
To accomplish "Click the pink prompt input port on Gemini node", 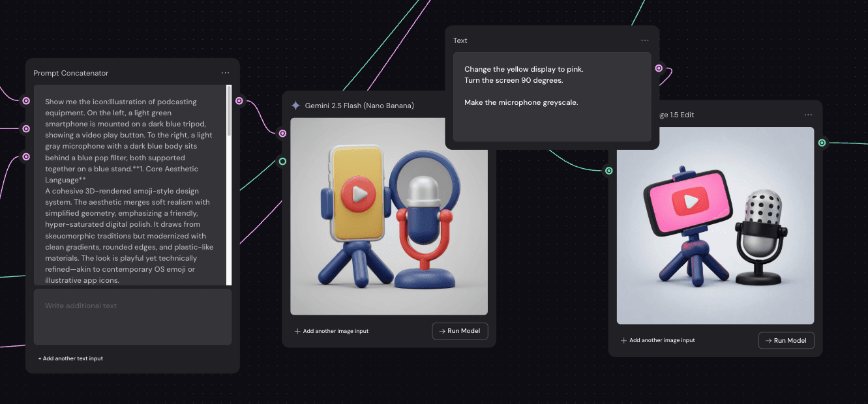I will (282, 134).
